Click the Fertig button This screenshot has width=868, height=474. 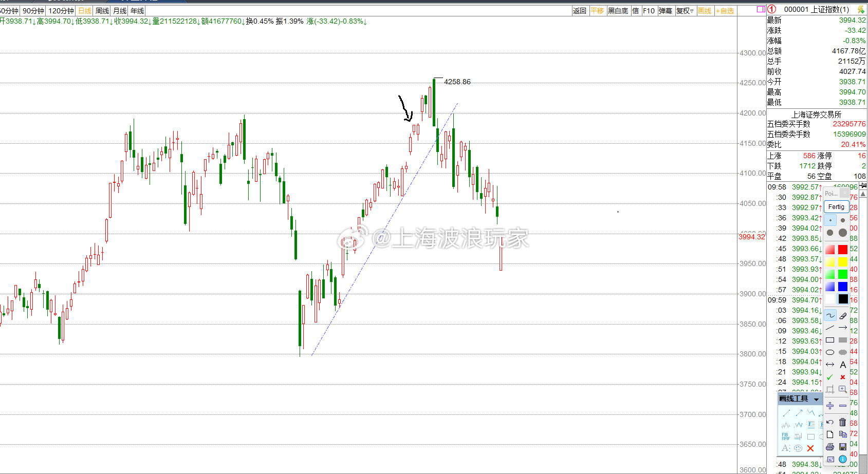click(x=836, y=206)
